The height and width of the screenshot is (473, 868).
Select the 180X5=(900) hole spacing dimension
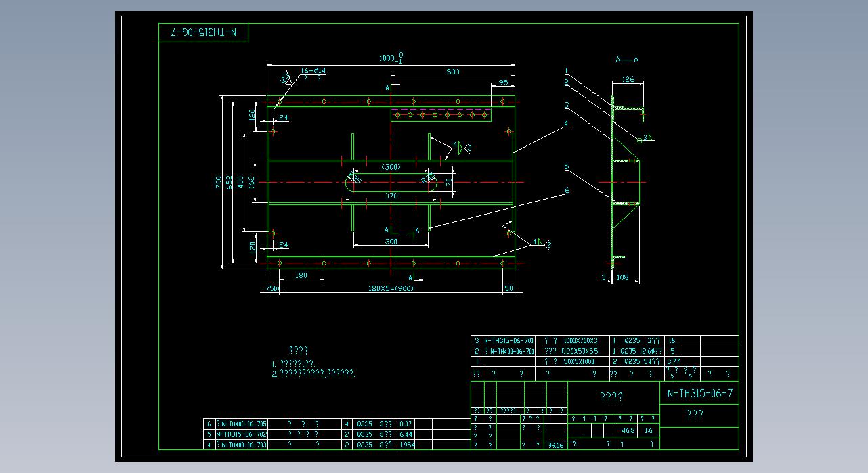click(390, 288)
